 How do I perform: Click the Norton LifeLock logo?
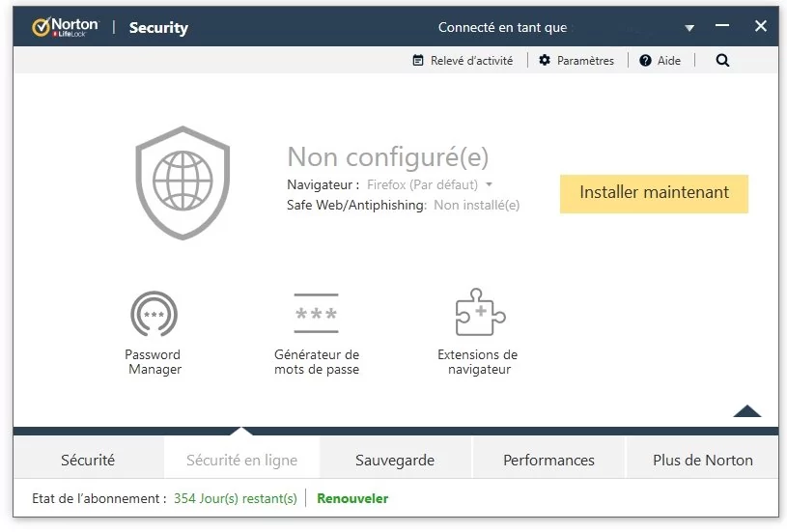point(66,27)
